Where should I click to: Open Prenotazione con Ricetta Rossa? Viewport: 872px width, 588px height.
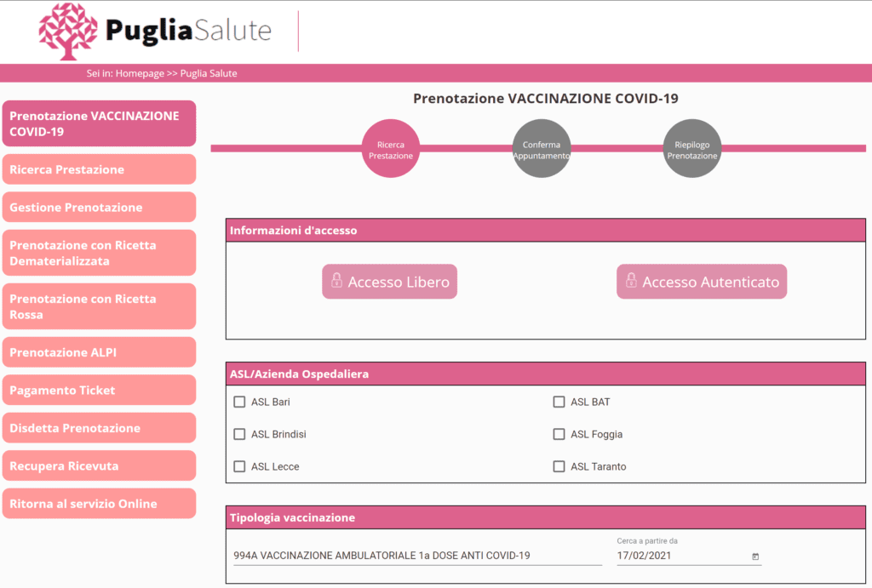tap(99, 307)
